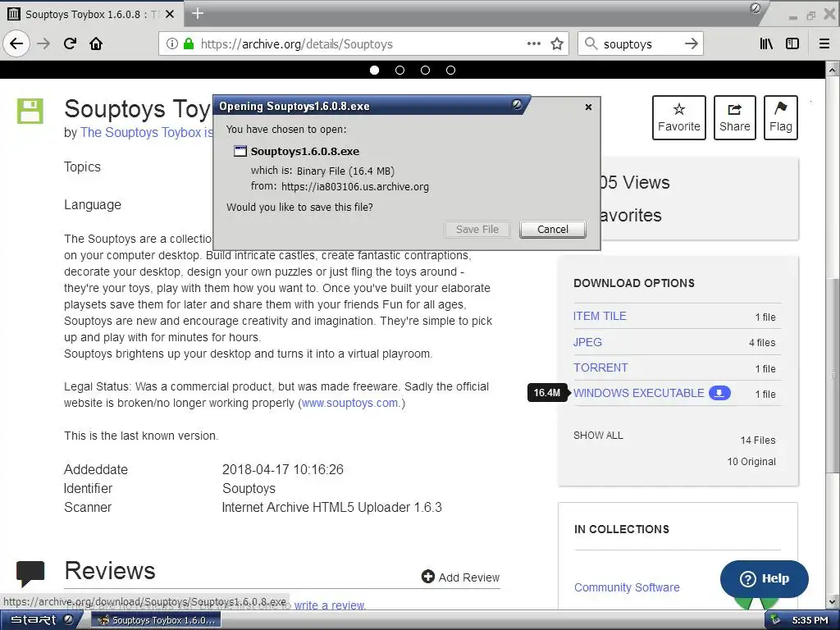Click the Souptoys1.6.0.8.exe file icon in dialog
Viewport: 840px width, 630px height.
[240, 151]
